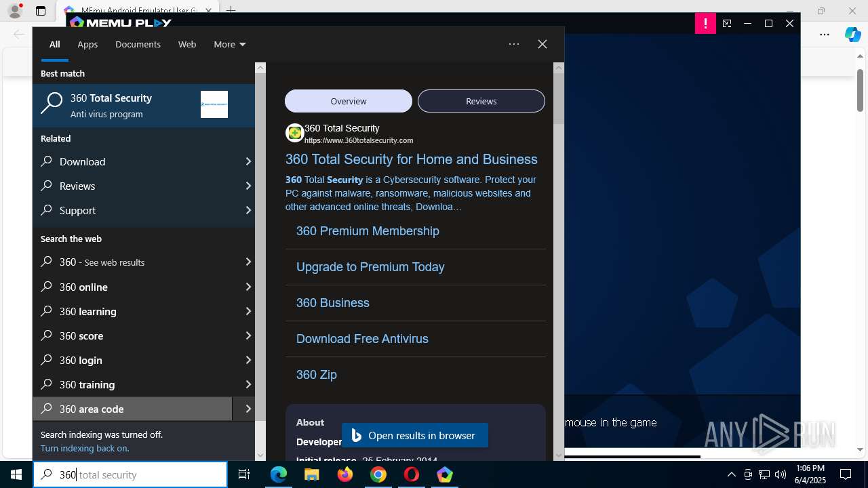Click the MEmu Play toolbar icon beside the alert
868x488 pixels.
click(x=727, y=24)
